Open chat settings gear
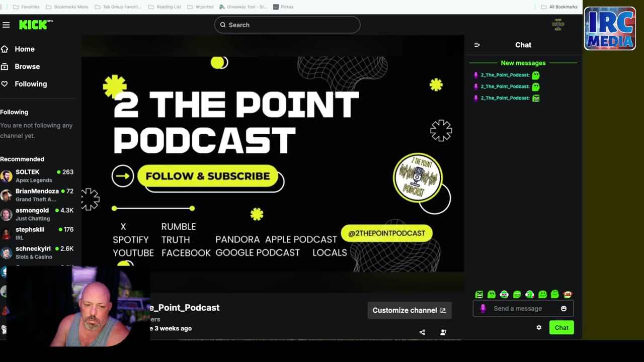 [539, 327]
